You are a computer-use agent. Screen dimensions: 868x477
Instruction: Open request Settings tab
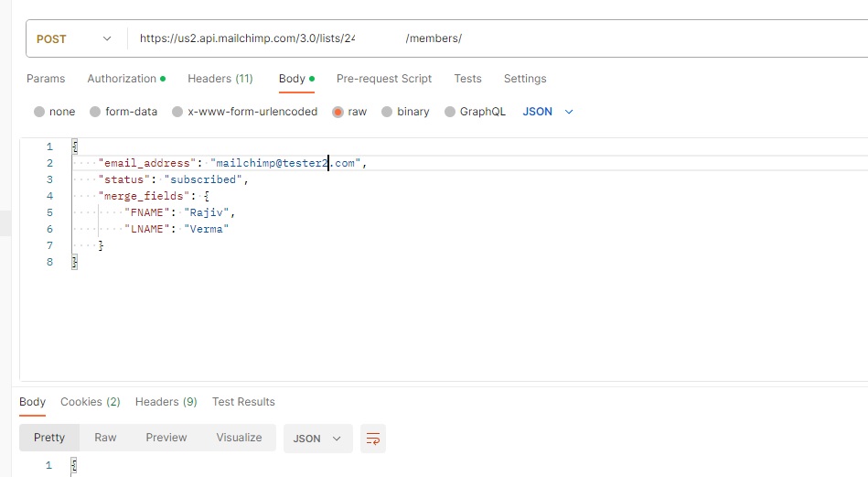click(525, 79)
